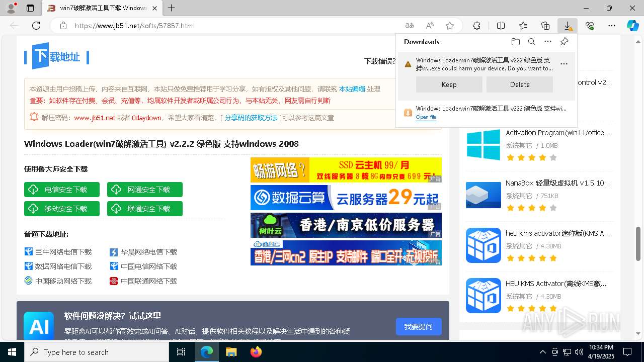Open more options in Downloads header

click(548, 42)
